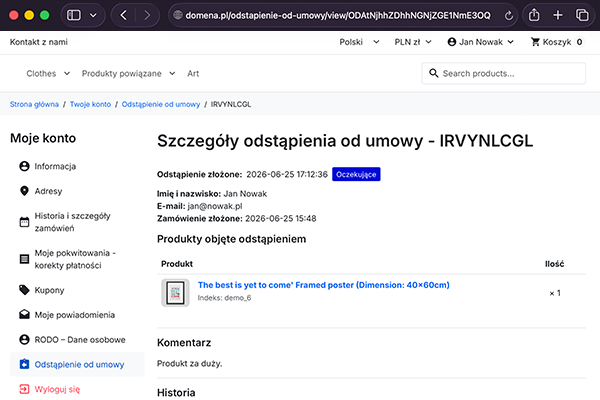Click the 2026-06-25 17:12:36 timestamp

click(287, 175)
